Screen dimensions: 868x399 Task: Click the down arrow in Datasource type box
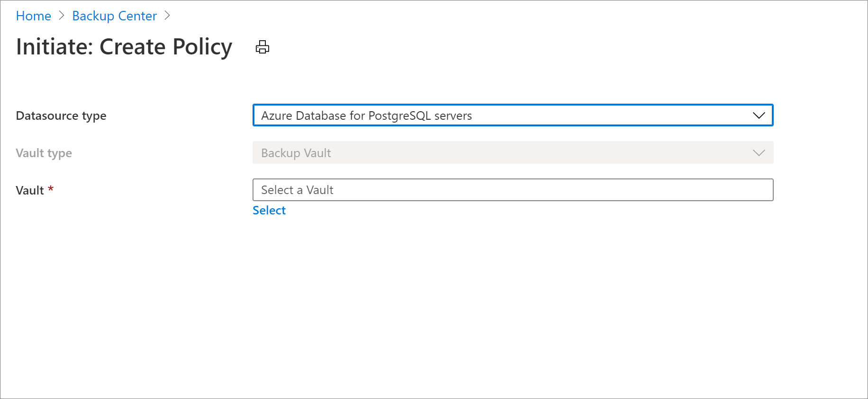click(759, 115)
